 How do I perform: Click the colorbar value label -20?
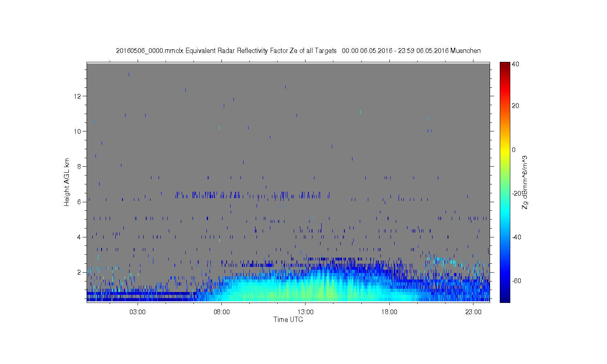point(516,193)
